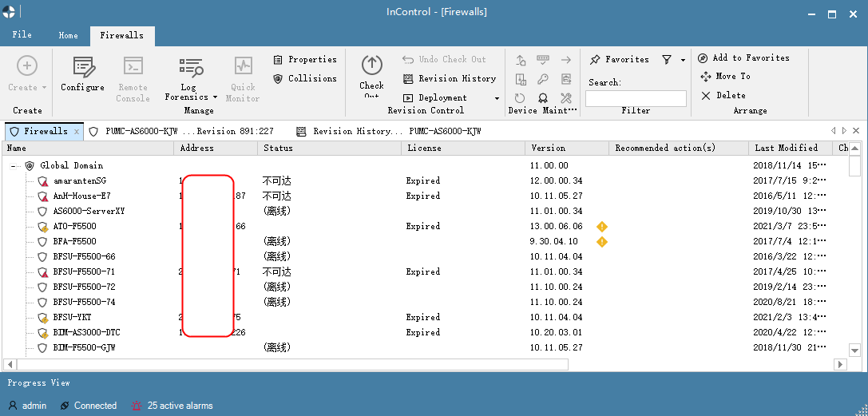
Task: Toggle the Favorites filter
Action: point(620,59)
